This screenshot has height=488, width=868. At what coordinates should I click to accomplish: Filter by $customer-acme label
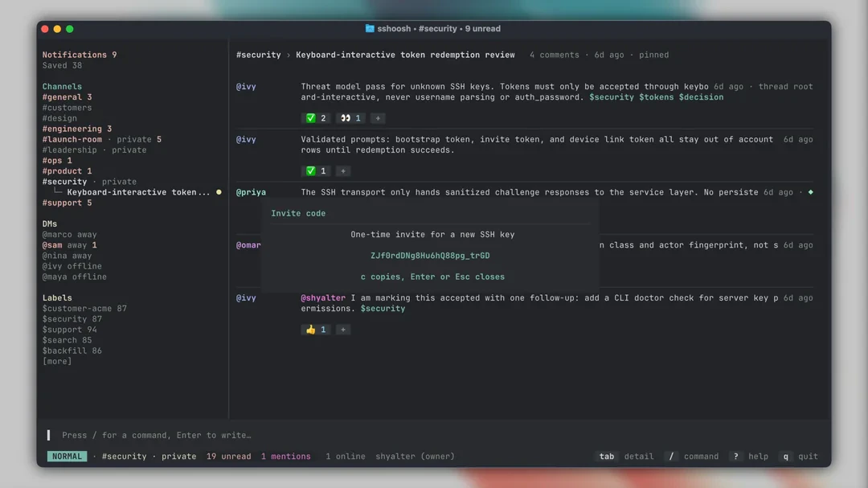[84, 309]
